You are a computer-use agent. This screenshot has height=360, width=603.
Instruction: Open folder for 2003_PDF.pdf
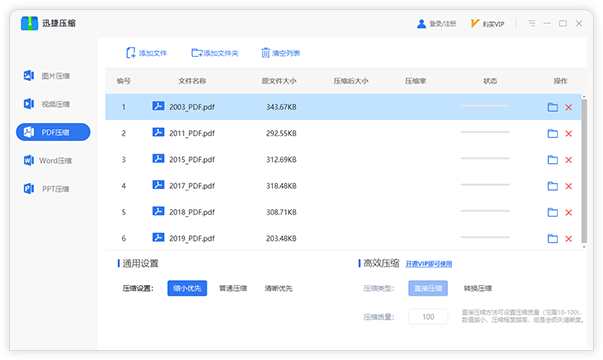pyautogui.click(x=553, y=107)
